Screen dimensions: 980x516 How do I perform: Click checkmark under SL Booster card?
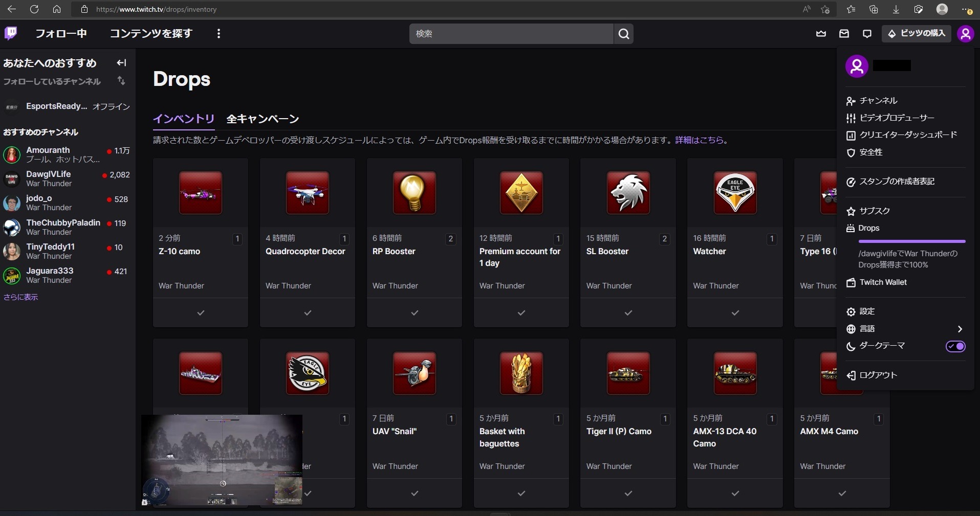tap(628, 312)
